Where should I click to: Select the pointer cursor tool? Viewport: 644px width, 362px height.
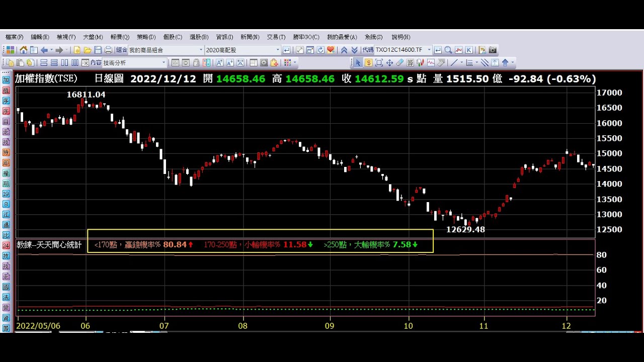click(x=358, y=63)
